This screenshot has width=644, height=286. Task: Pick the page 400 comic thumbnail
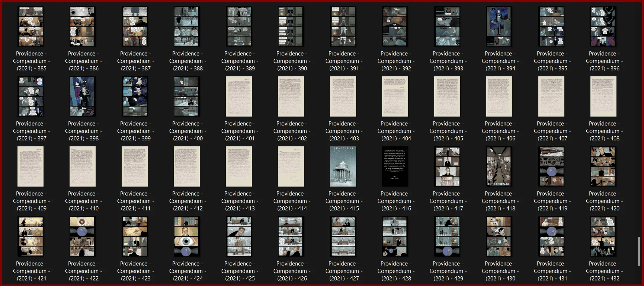[x=186, y=96]
